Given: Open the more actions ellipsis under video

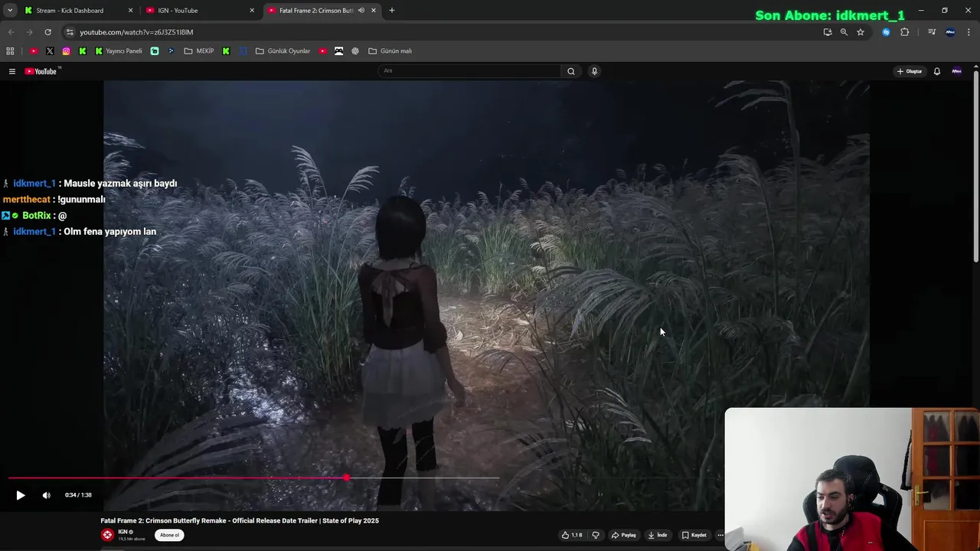Looking at the screenshot, I should [720, 535].
